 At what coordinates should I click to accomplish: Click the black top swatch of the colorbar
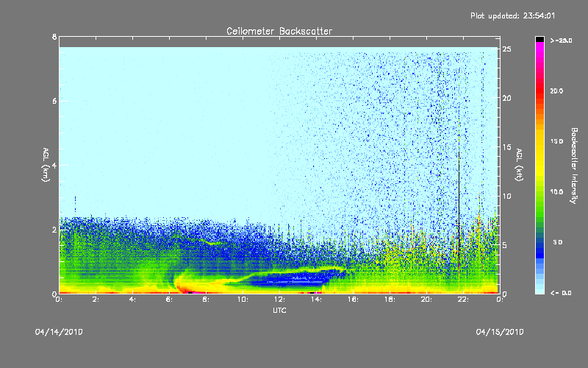[539, 39]
